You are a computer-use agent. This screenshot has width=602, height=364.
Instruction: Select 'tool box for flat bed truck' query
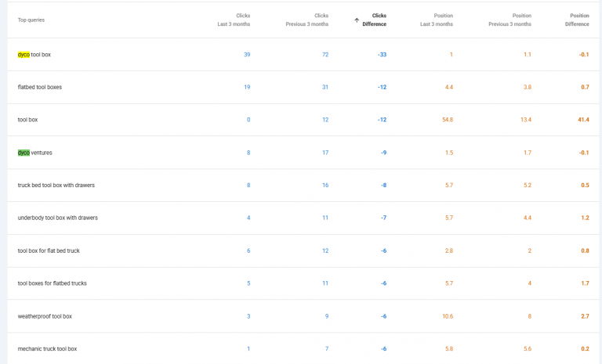point(49,250)
